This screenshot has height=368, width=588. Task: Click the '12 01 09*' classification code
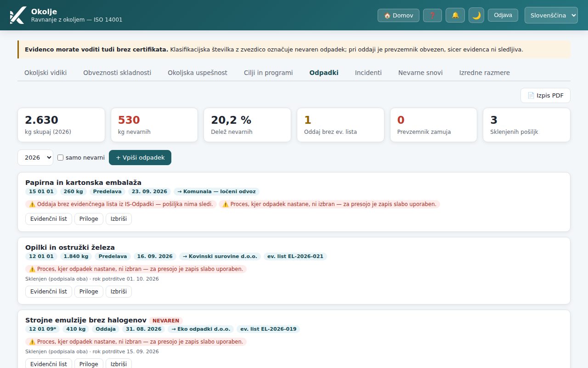click(43, 329)
